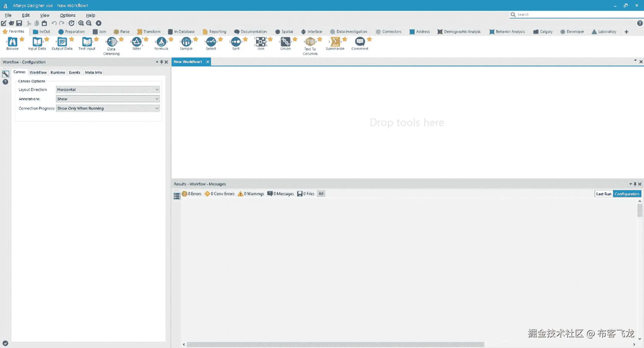
Task: Open the Options menu
Action: 68,15
